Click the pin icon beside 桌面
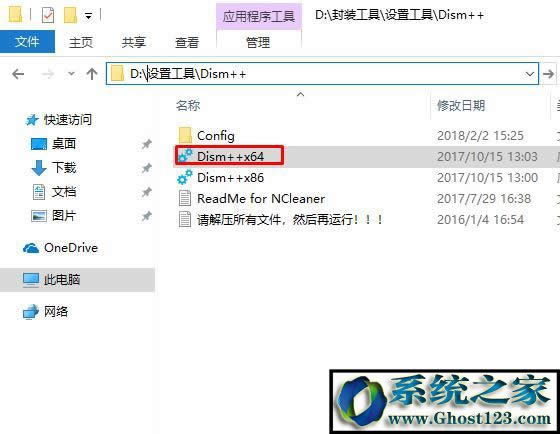Image resolution: width=560 pixels, height=434 pixels. click(146, 144)
